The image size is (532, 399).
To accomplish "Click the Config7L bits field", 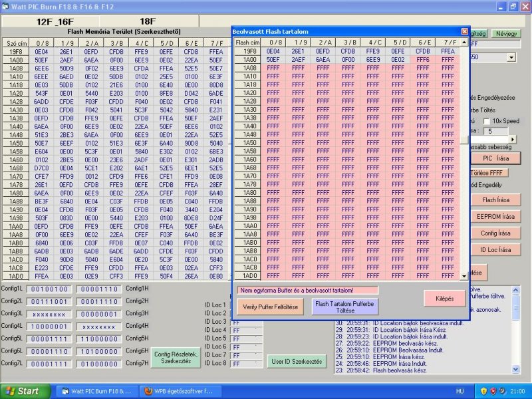I will point(49,364).
